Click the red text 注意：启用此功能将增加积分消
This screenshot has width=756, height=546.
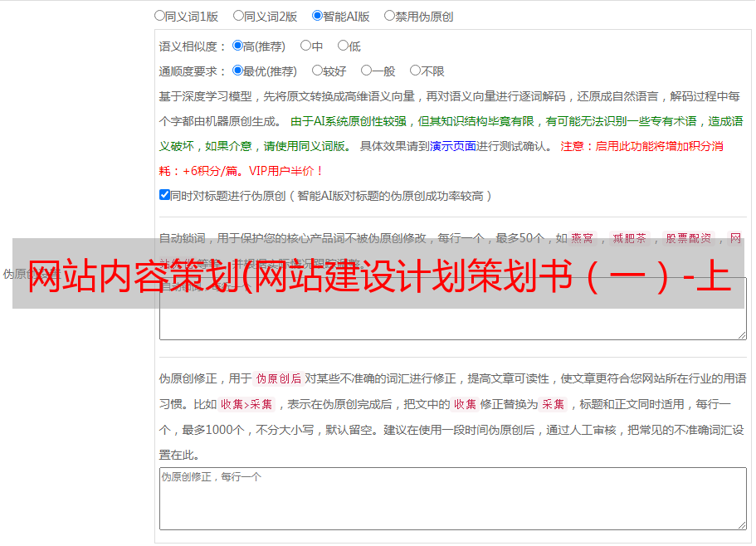click(641, 146)
